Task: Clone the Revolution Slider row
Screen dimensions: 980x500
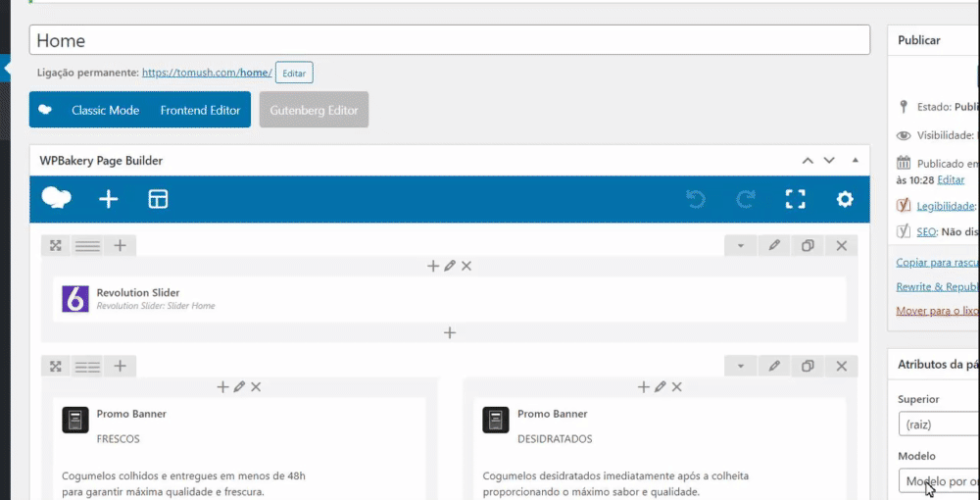Action: click(x=808, y=246)
